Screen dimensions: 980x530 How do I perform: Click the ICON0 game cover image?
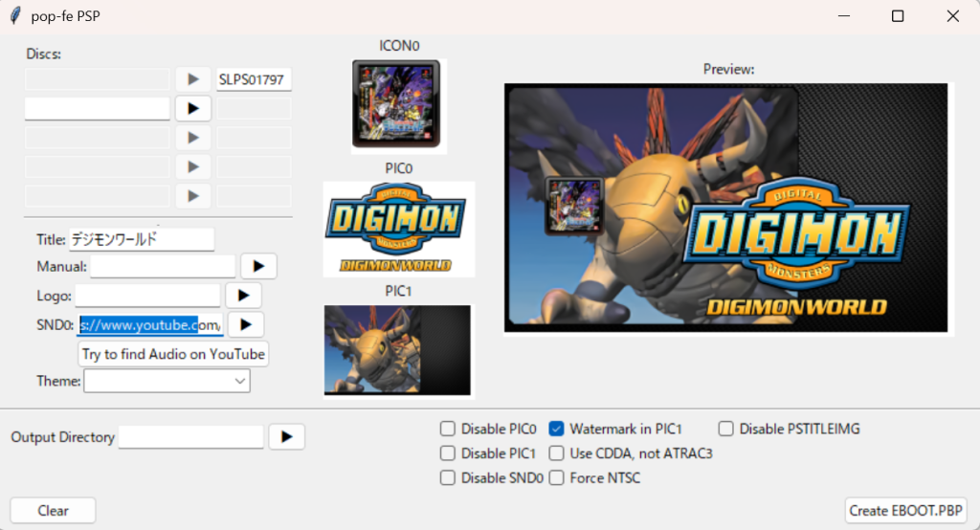(396, 104)
